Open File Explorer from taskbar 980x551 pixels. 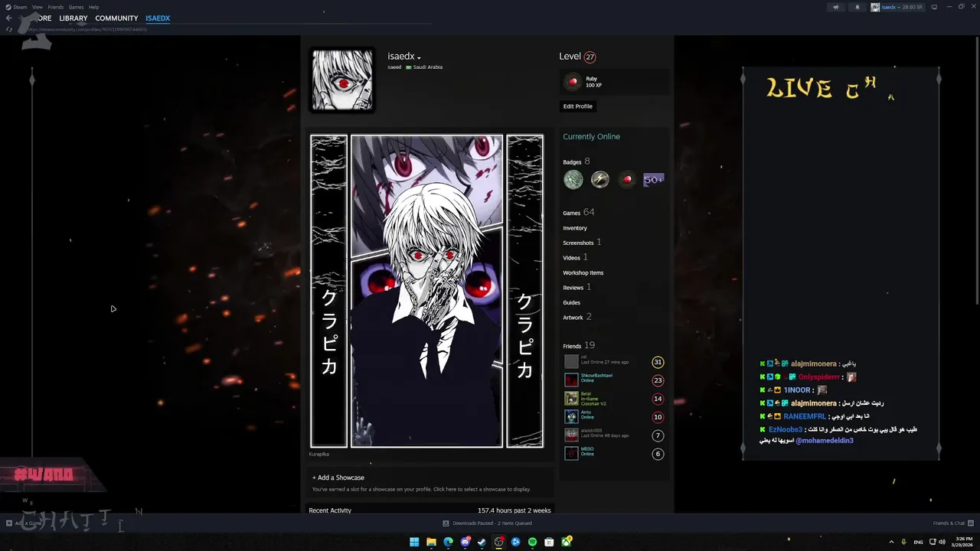(x=431, y=542)
